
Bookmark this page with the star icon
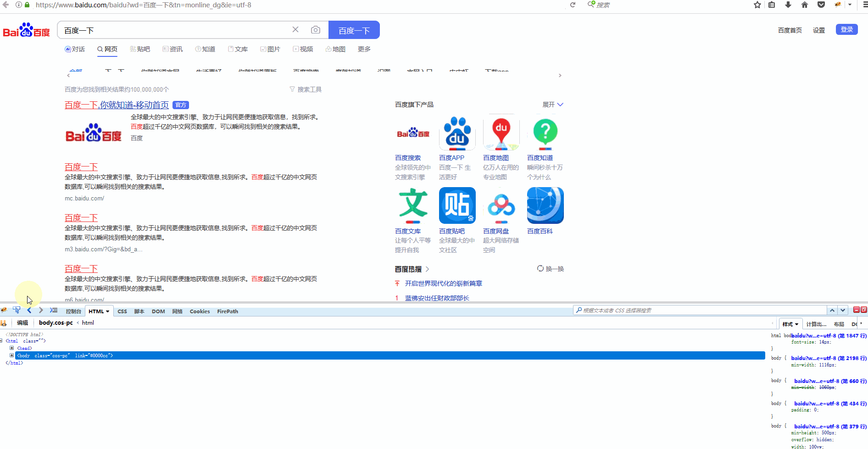click(x=757, y=5)
